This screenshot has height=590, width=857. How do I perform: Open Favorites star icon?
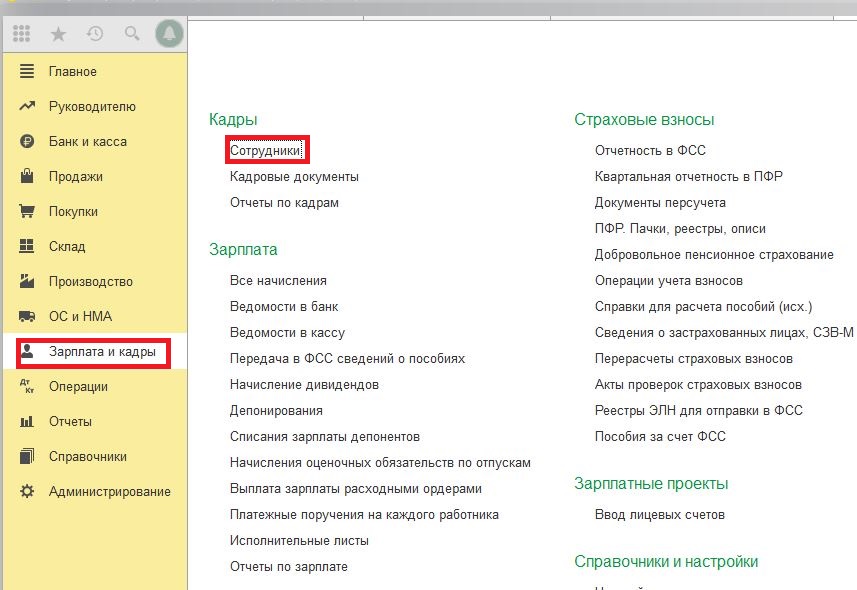click(x=58, y=34)
